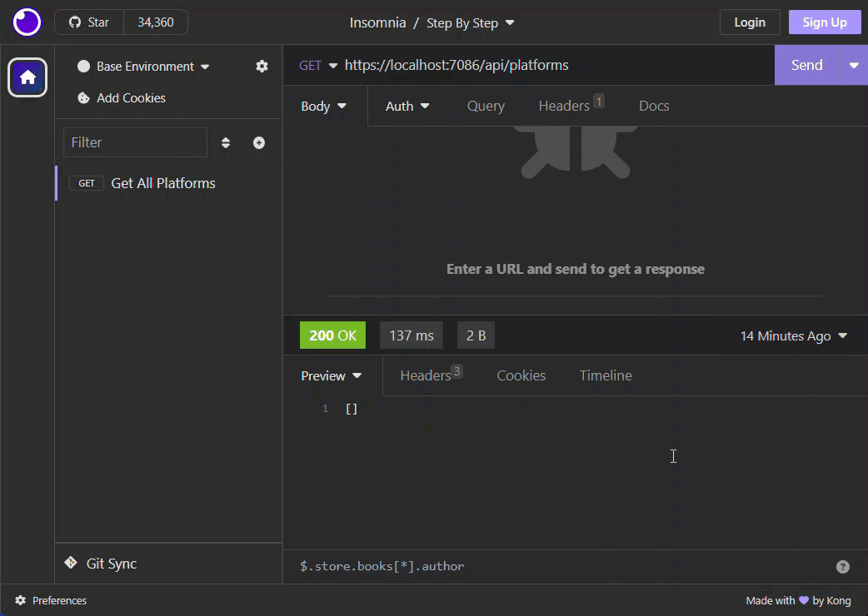Click the 34,360 star count
Screen dimensions: 868x616
[x=156, y=22]
